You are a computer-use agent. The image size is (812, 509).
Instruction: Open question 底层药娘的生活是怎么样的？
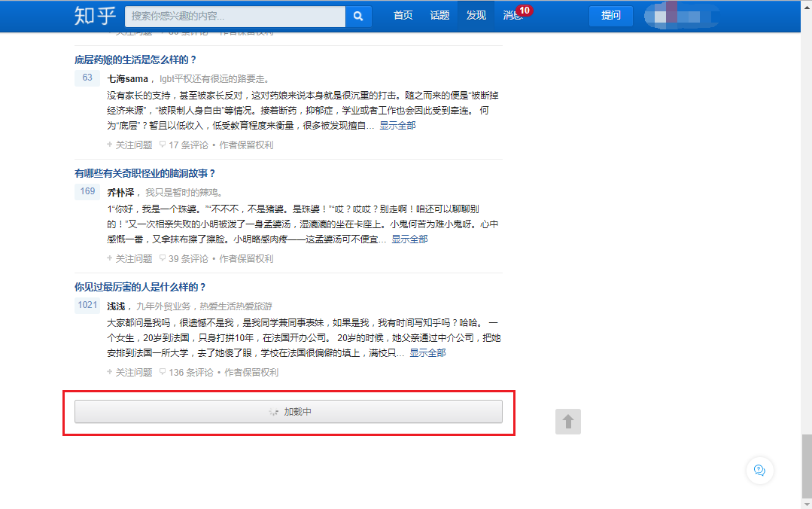click(x=135, y=59)
